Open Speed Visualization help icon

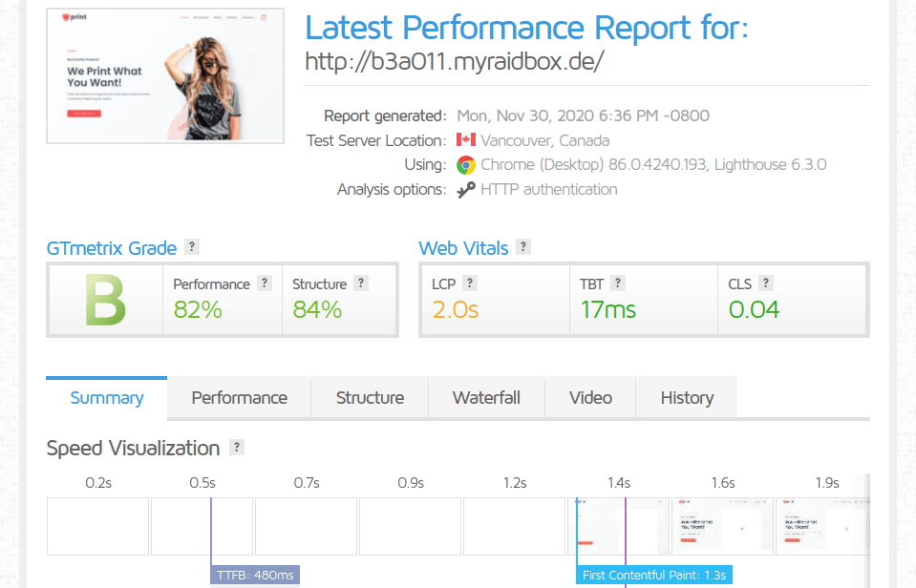click(237, 448)
